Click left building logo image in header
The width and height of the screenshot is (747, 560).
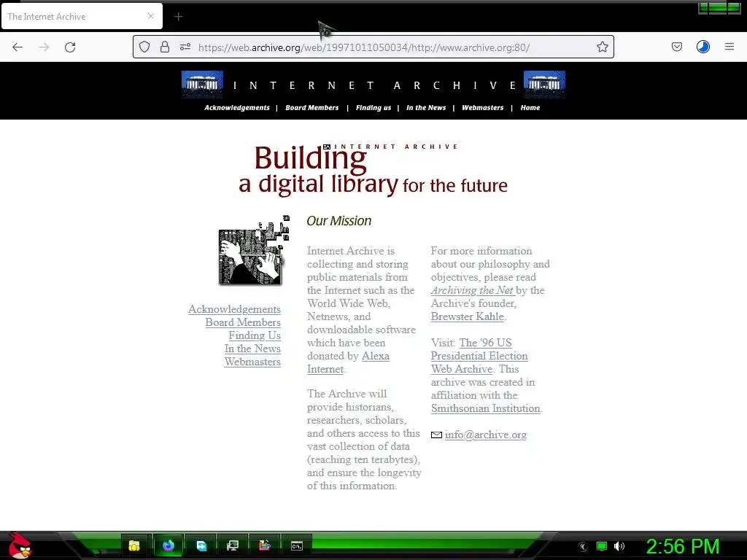[202, 85]
